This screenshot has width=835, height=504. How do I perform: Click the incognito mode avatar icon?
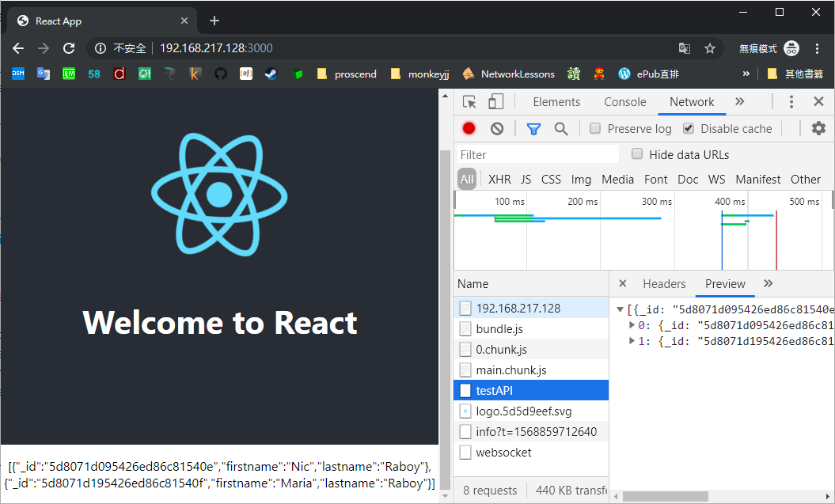tap(791, 48)
